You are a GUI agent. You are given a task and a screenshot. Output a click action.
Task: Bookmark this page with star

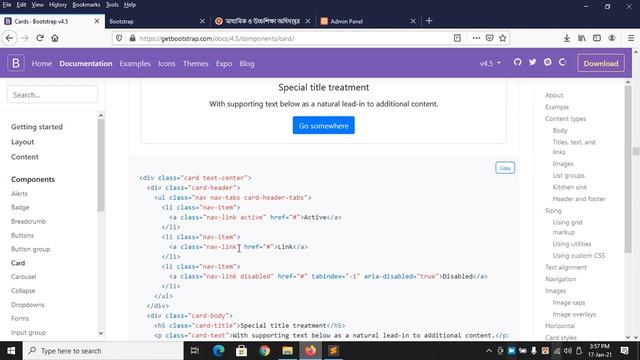click(502, 38)
